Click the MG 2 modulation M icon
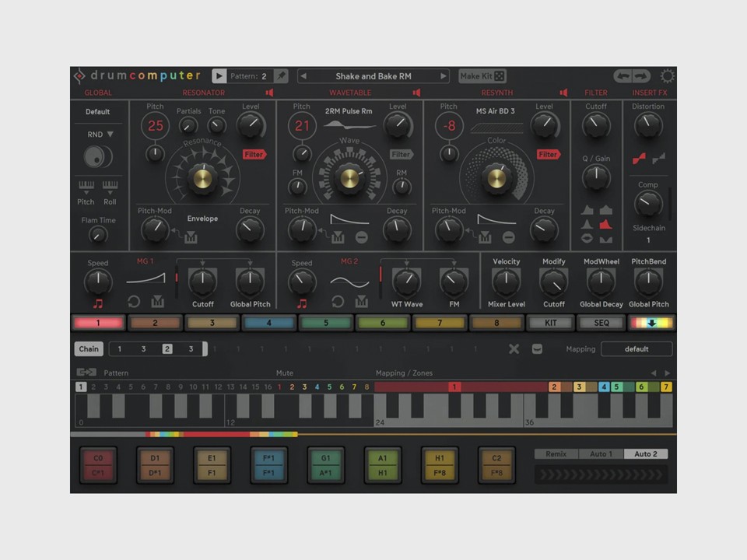Viewport: 747px width, 560px height. point(362,302)
